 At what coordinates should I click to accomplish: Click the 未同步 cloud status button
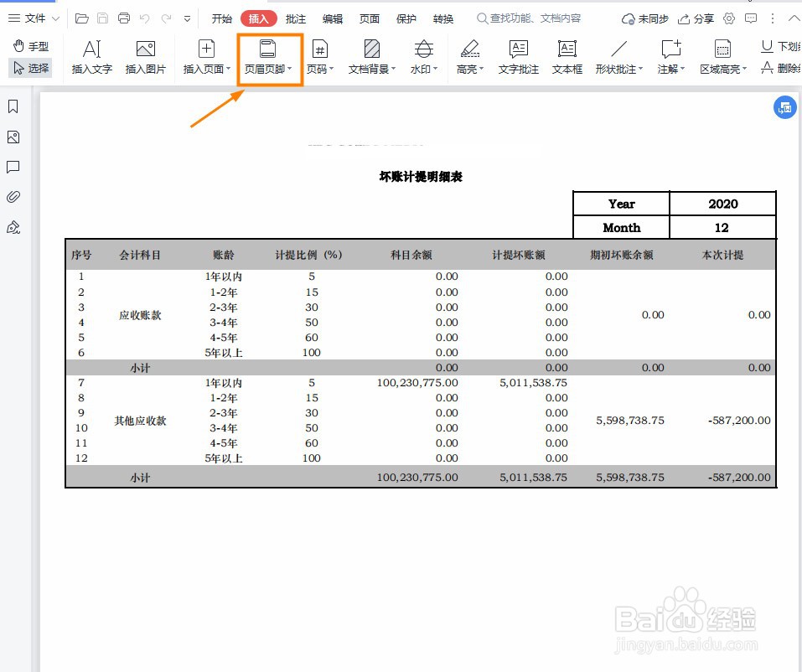pos(645,19)
